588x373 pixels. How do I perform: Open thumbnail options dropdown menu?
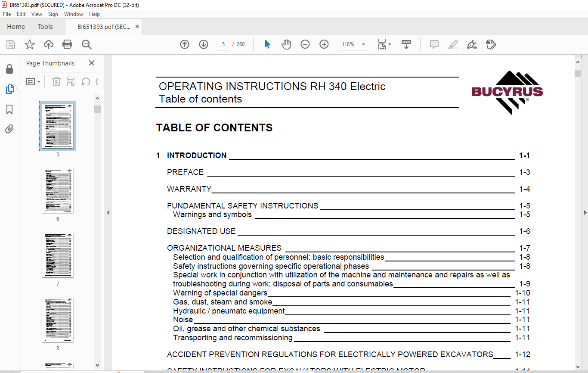[x=33, y=81]
